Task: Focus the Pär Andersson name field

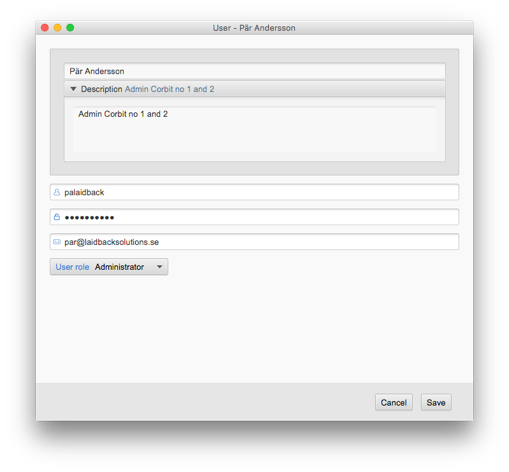Action: click(255, 71)
